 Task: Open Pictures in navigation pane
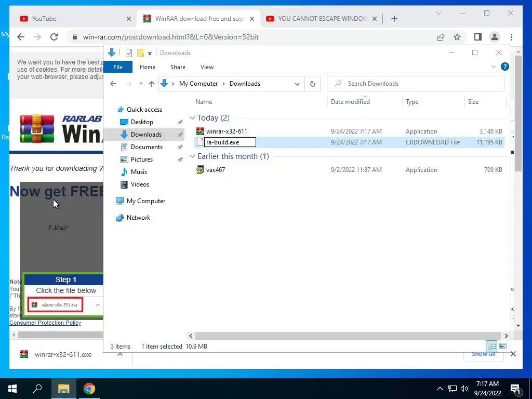(141, 159)
